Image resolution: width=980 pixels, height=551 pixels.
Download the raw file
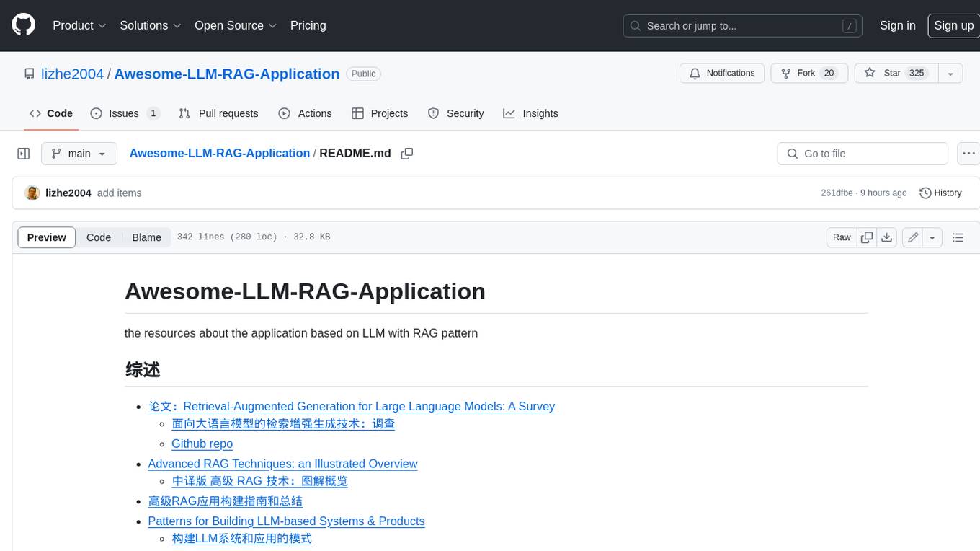coord(887,237)
